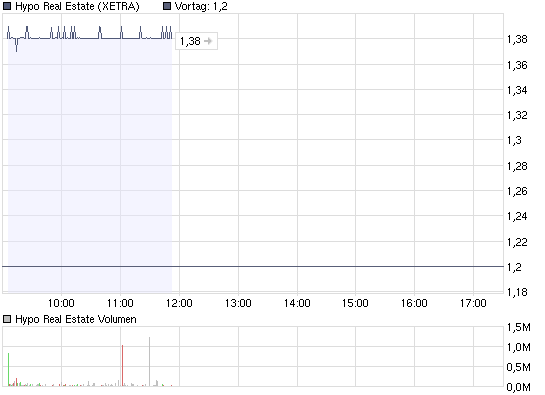Click the 1,26 price axis label
Viewport: 545px width, 395px height.
point(517,191)
